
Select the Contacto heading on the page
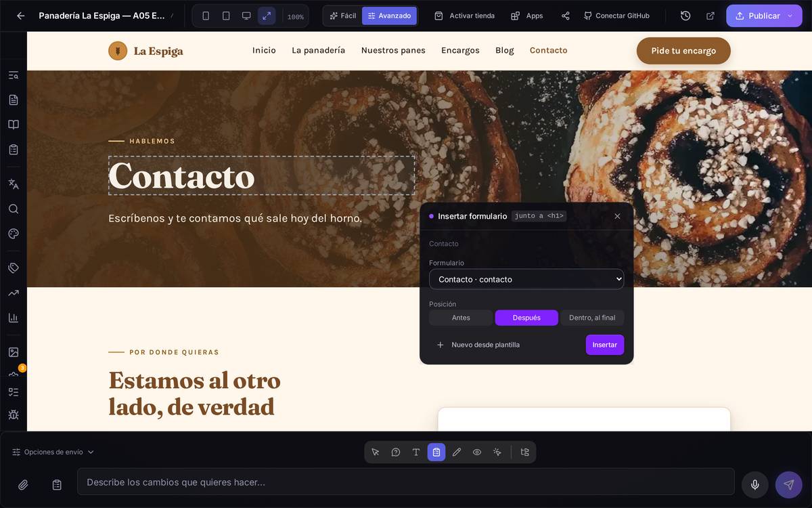coord(261,175)
